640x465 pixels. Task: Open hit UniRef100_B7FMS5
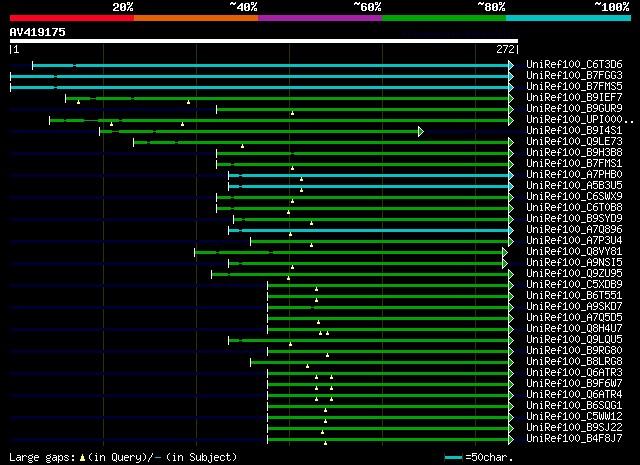574,86
